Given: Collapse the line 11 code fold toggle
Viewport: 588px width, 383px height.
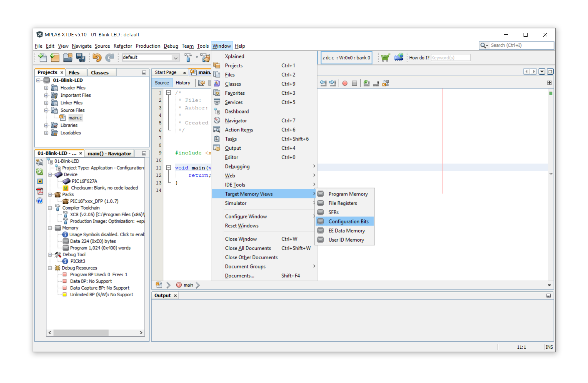Looking at the screenshot, I should [169, 167].
